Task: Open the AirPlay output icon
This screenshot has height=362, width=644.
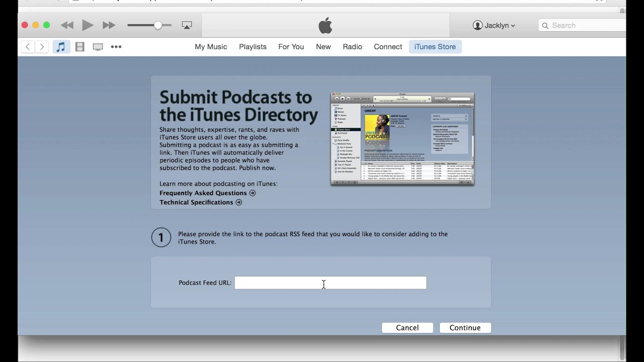Action: click(x=187, y=25)
